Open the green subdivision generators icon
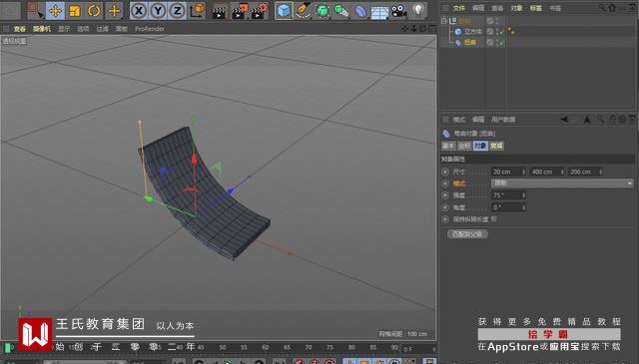Viewport: 639px width, 364px height. coord(322,11)
